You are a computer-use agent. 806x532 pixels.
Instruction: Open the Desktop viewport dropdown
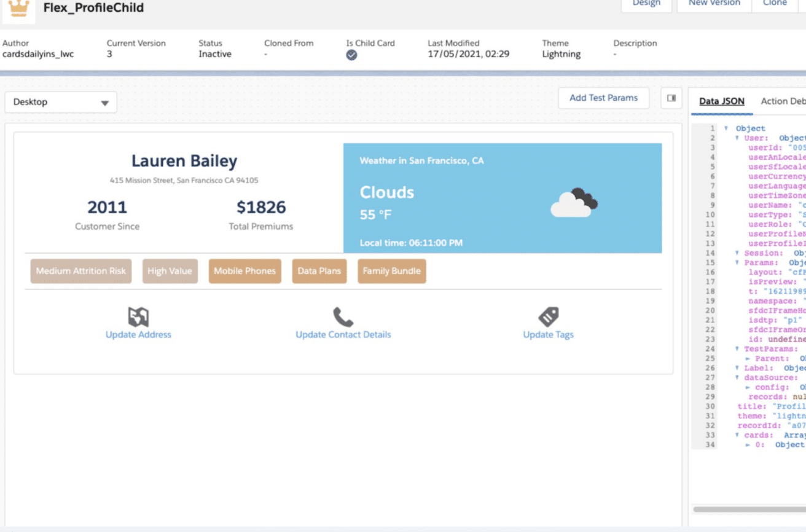point(60,102)
